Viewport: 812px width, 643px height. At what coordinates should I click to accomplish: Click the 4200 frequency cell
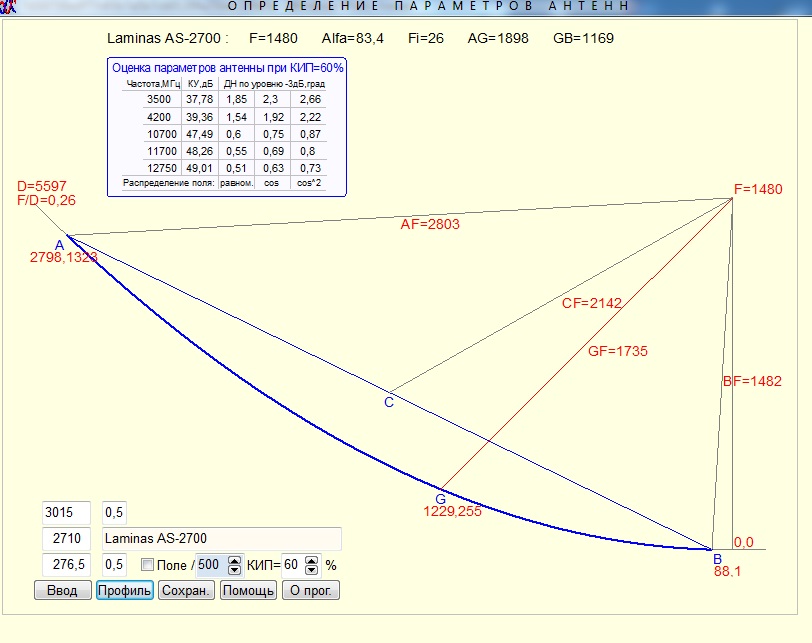click(158, 117)
